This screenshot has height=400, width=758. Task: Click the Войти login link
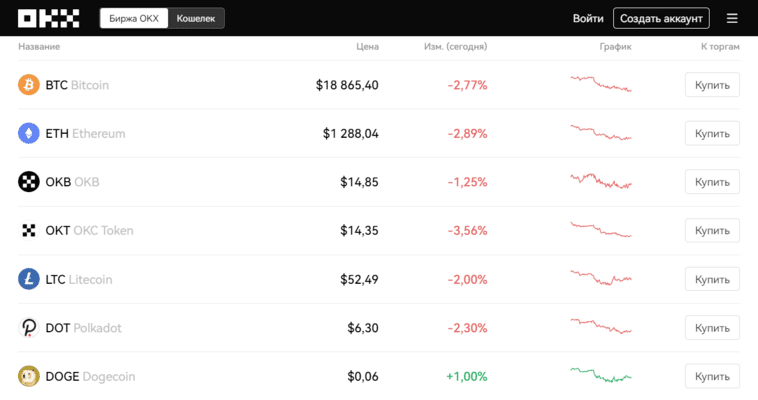(x=588, y=18)
